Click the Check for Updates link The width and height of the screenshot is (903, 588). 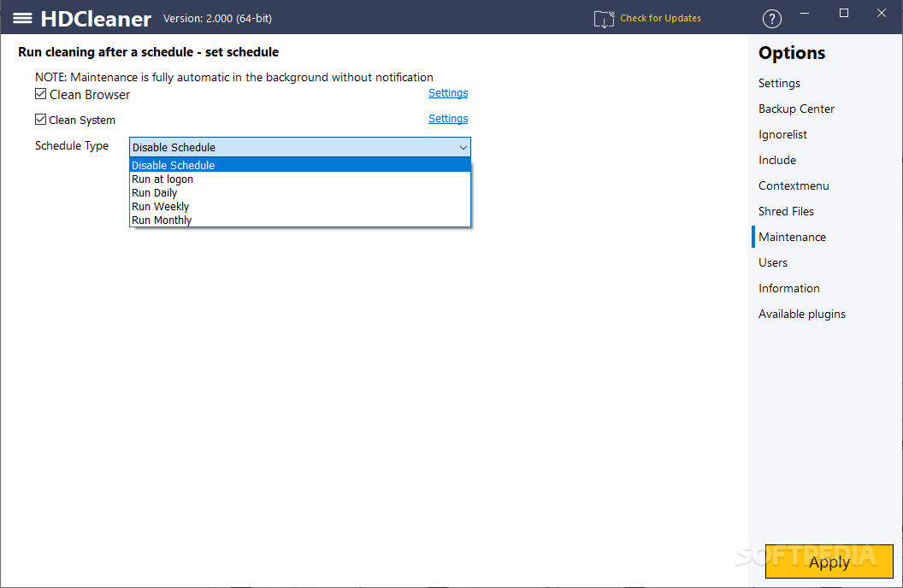660,19
